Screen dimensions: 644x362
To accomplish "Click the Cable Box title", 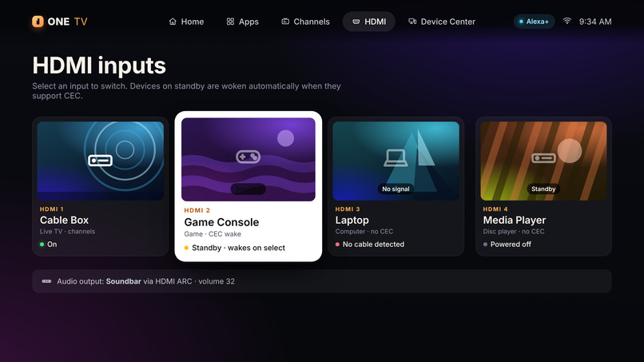I will tap(64, 221).
